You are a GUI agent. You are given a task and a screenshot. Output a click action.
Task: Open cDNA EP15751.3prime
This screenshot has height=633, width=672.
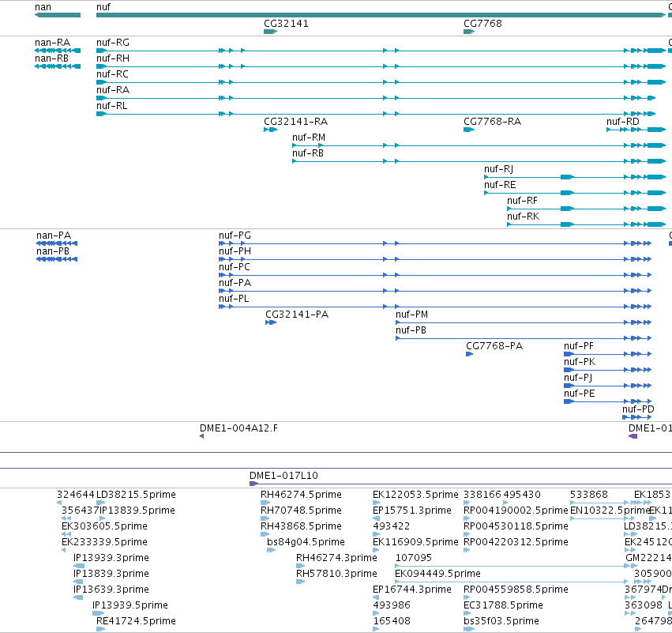(x=412, y=511)
